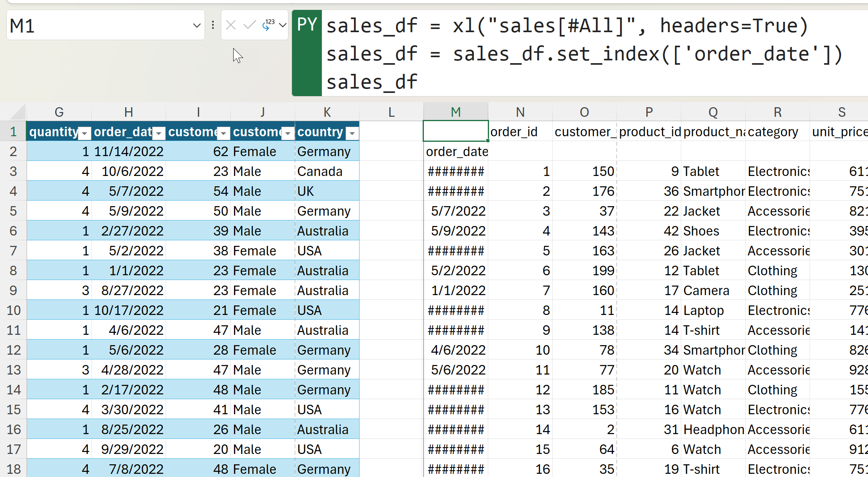Open filter on customer column in I
The image size is (868, 477).
[224, 133]
